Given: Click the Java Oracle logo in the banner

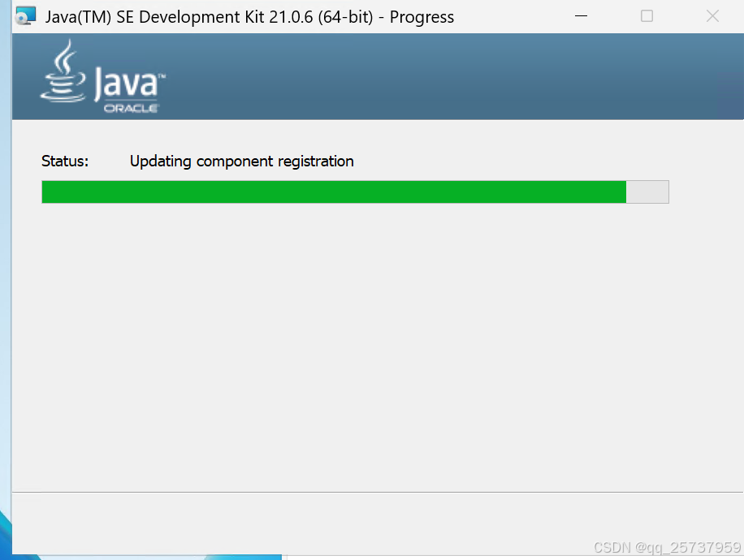Looking at the screenshot, I should pos(103,77).
